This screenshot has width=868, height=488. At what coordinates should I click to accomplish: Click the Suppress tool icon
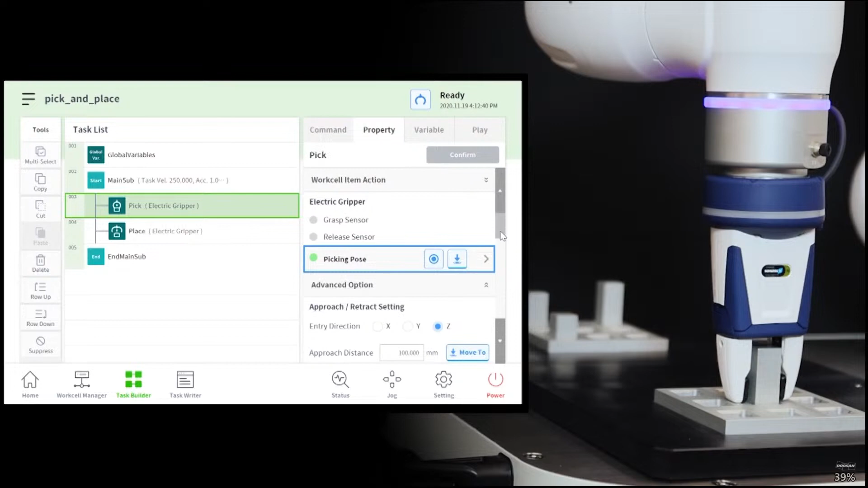click(41, 341)
